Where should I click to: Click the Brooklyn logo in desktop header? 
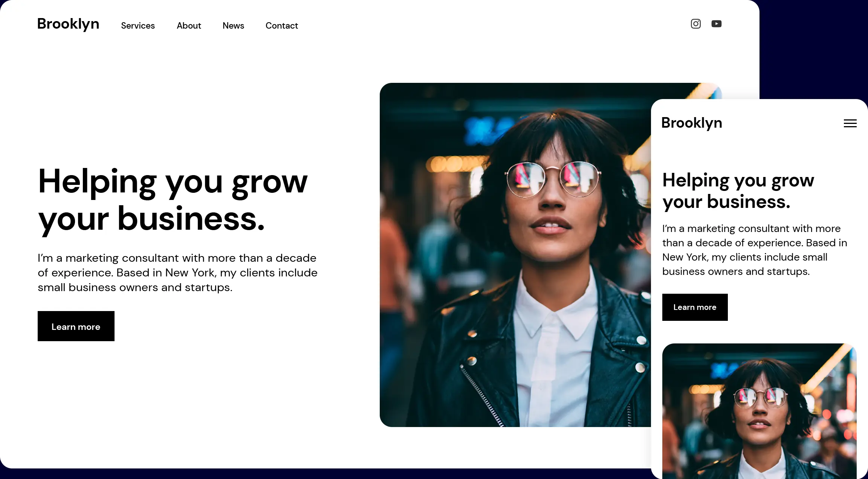click(68, 24)
